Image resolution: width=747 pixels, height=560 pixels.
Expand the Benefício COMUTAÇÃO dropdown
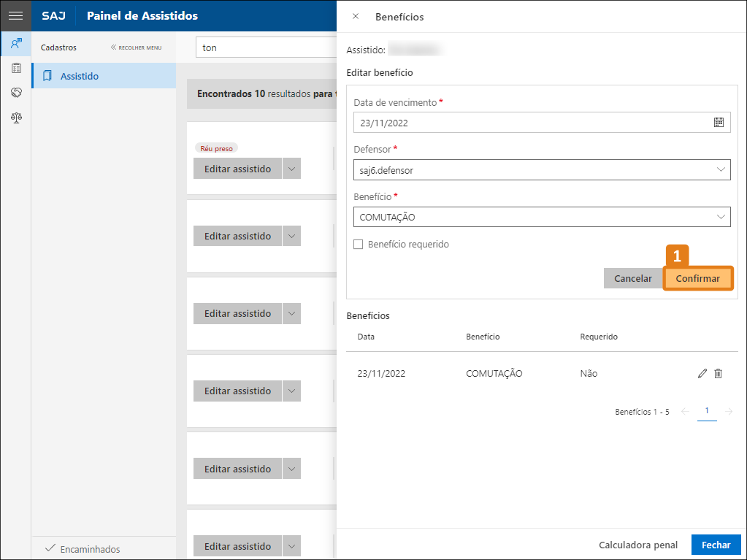click(721, 217)
